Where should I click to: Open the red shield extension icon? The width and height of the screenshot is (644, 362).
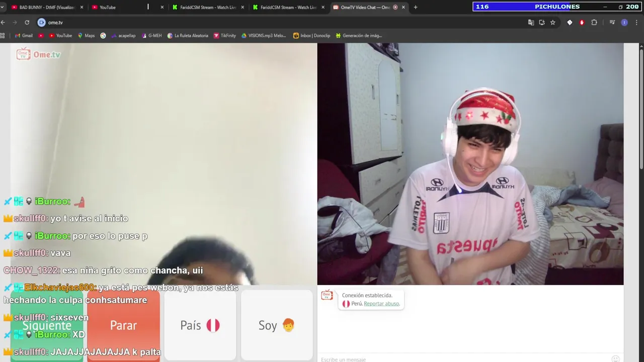582,22
